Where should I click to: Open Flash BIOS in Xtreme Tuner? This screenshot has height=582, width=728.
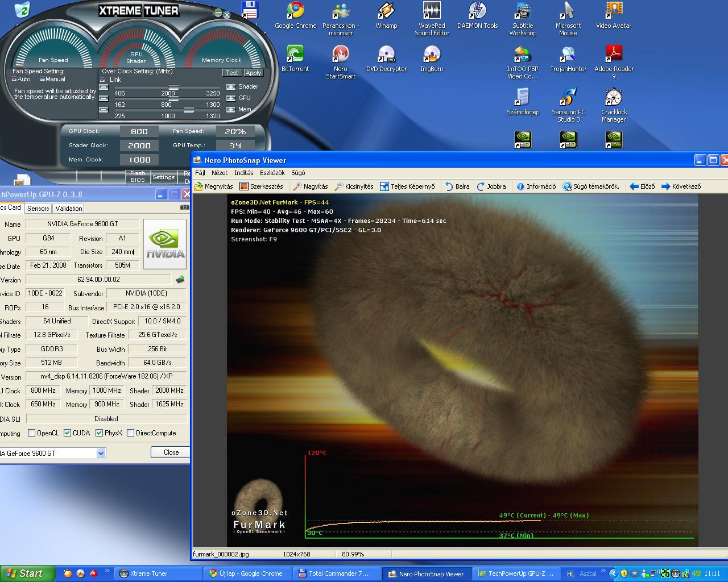(x=138, y=176)
